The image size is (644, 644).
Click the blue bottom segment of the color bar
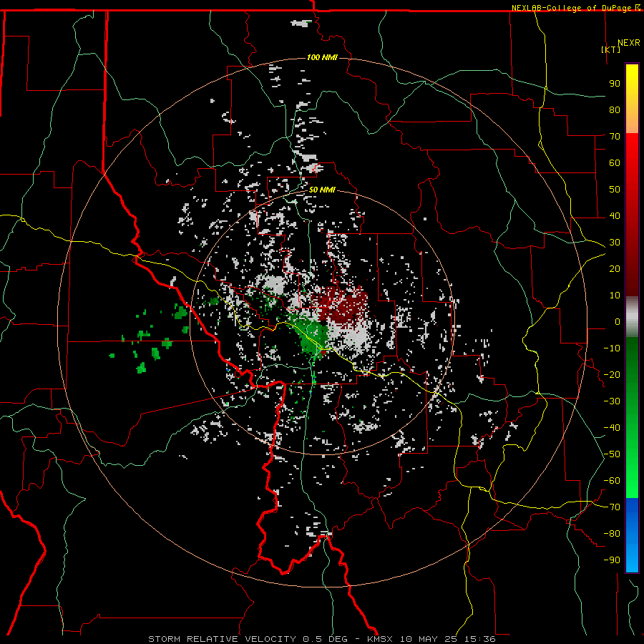click(x=632, y=535)
